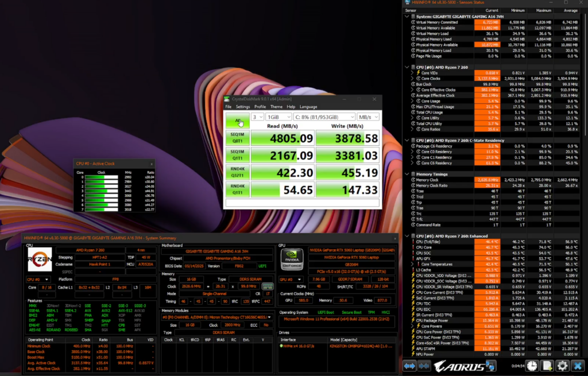Click the Hawk Point 1 codename value
Viewport: 588px width, 376px height.
100,264
